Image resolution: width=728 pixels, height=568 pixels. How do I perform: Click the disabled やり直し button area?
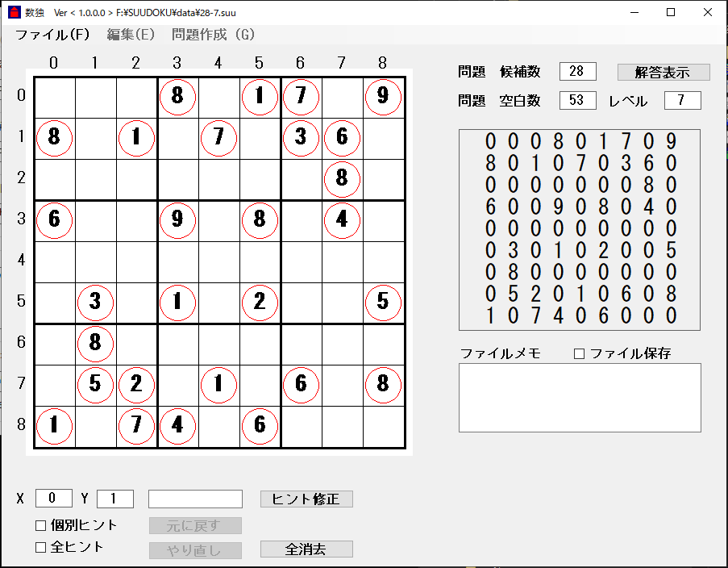pos(195,550)
